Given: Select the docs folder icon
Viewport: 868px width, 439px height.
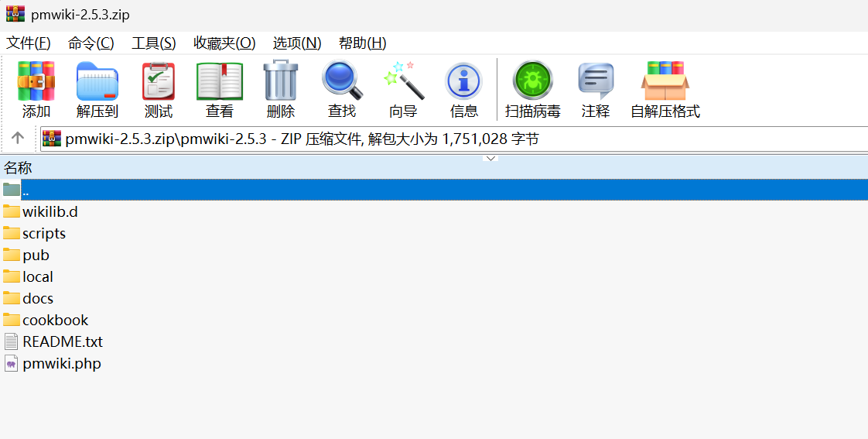Looking at the screenshot, I should [11, 297].
